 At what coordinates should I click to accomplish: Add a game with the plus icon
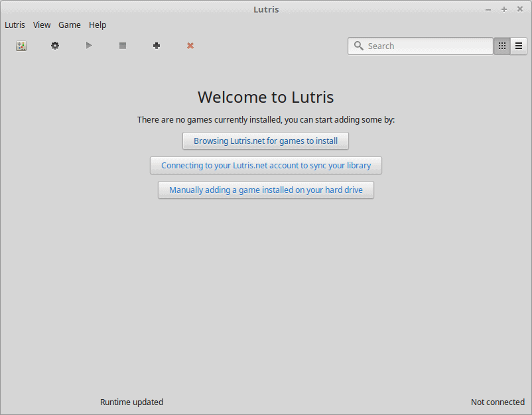(x=157, y=46)
